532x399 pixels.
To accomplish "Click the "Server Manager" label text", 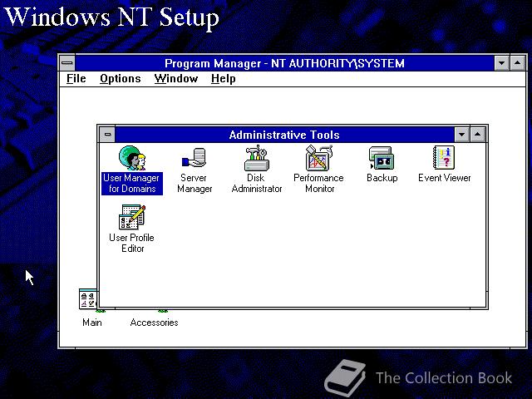I will click(194, 183).
